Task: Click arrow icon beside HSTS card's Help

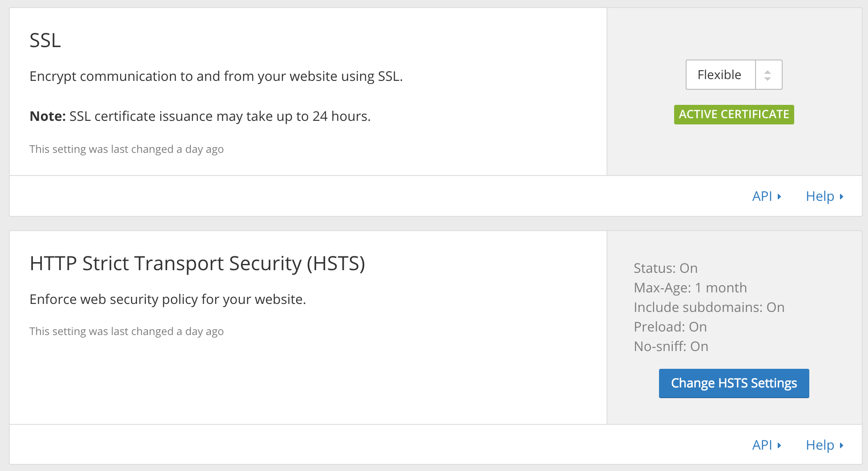Action: coord(841,445)
